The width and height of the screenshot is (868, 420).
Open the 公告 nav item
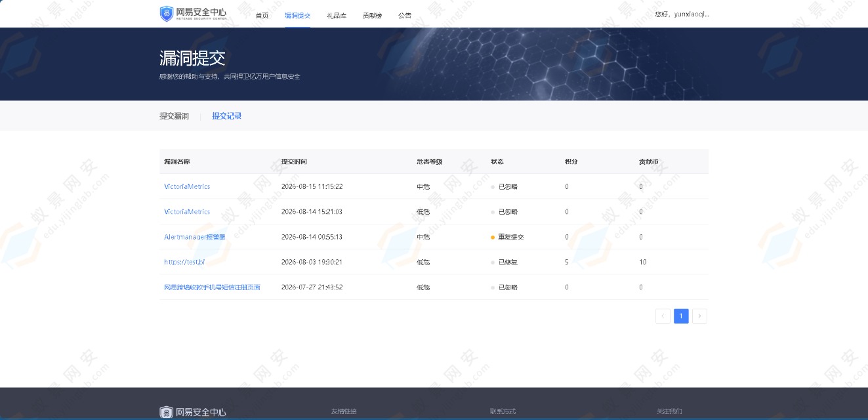(405, 15)
